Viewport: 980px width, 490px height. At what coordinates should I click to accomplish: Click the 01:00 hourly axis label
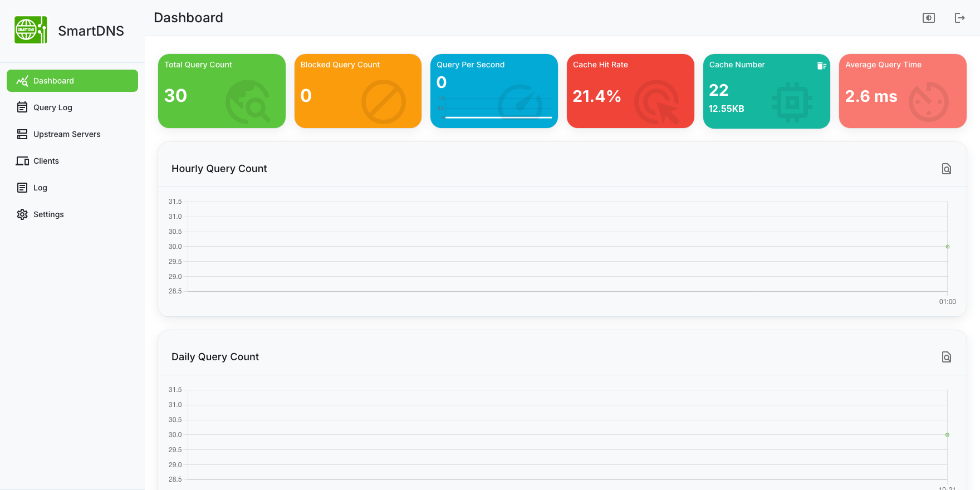(947, 302)
